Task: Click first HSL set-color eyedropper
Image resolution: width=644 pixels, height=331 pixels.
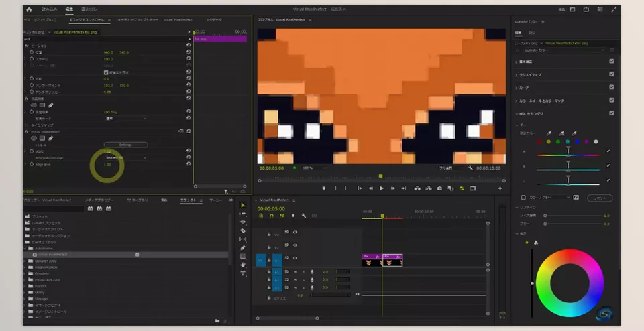Action: click(549, 133)
